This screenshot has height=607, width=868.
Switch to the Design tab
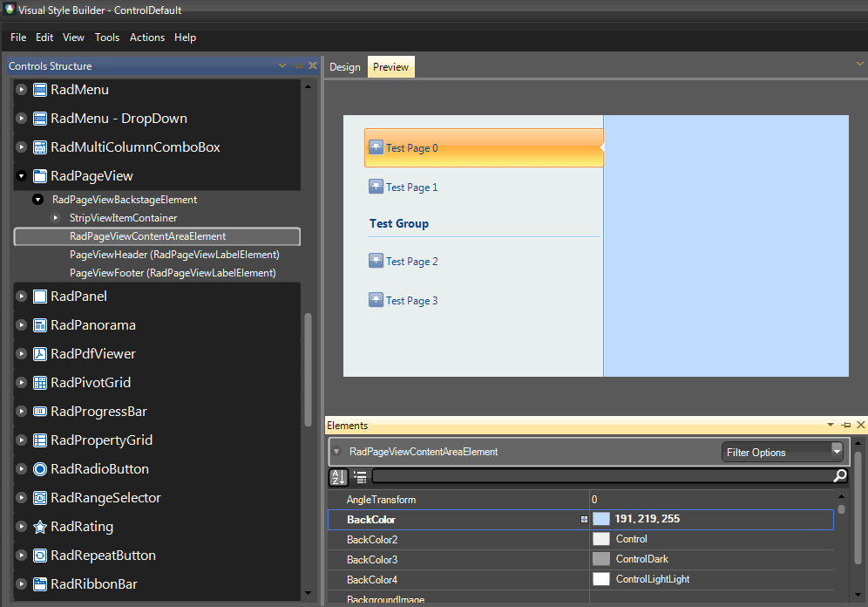point(345,66)
